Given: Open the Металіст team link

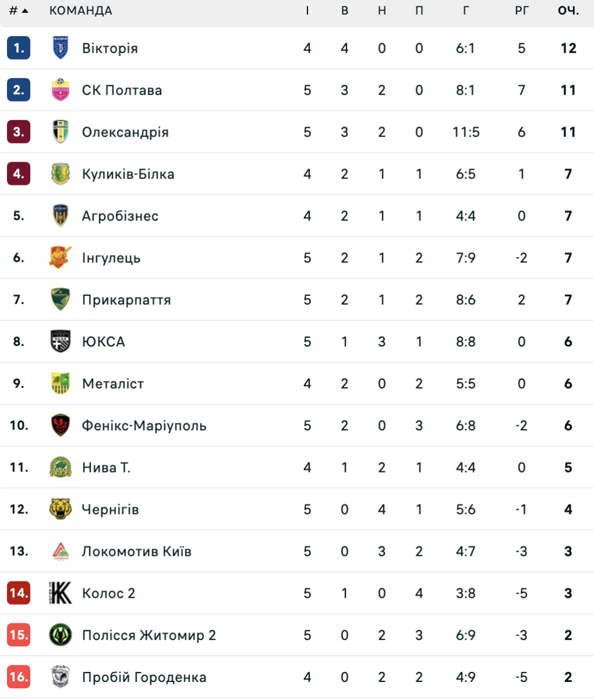Looking at the screenshot, I should 113,384.
